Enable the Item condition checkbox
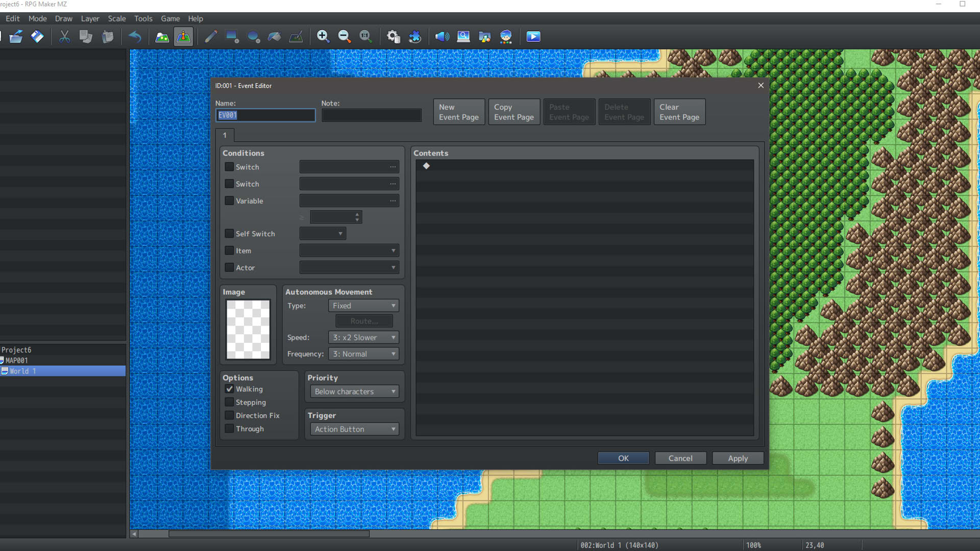This screenshot has height=551, width=980. [x=229, y=251]
